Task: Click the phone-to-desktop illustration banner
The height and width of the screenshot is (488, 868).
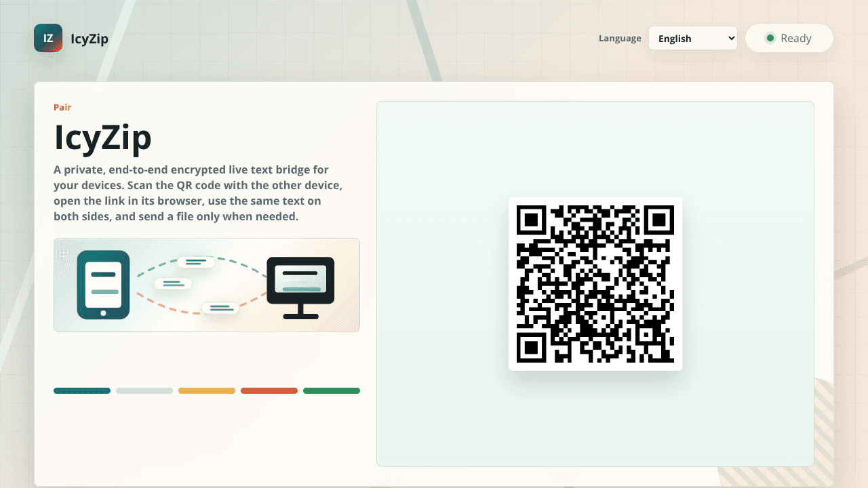Action: click(207, 285)
